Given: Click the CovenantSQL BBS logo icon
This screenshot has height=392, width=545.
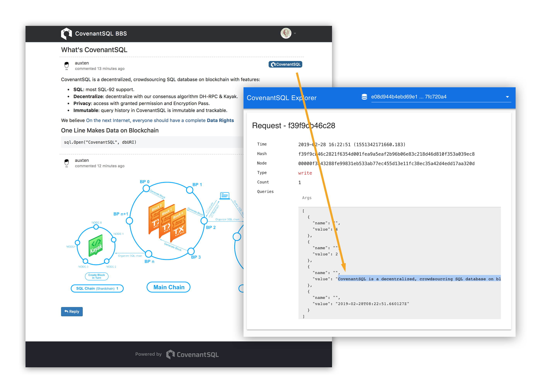Looking at the screenshot, I should pos(66,34).
